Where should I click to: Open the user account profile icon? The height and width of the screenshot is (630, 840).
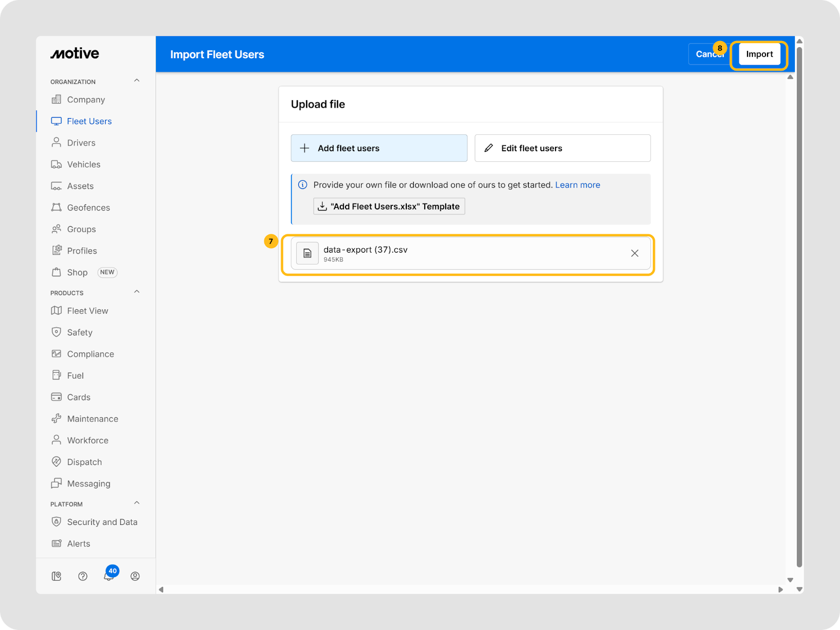coord(135,576)
